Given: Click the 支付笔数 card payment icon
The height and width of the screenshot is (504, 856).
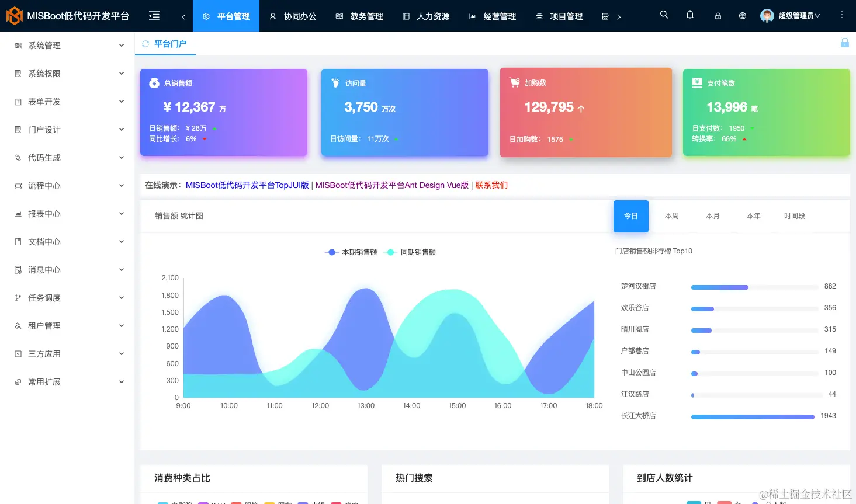Looking at the screenshot, I should click(697, 83).
